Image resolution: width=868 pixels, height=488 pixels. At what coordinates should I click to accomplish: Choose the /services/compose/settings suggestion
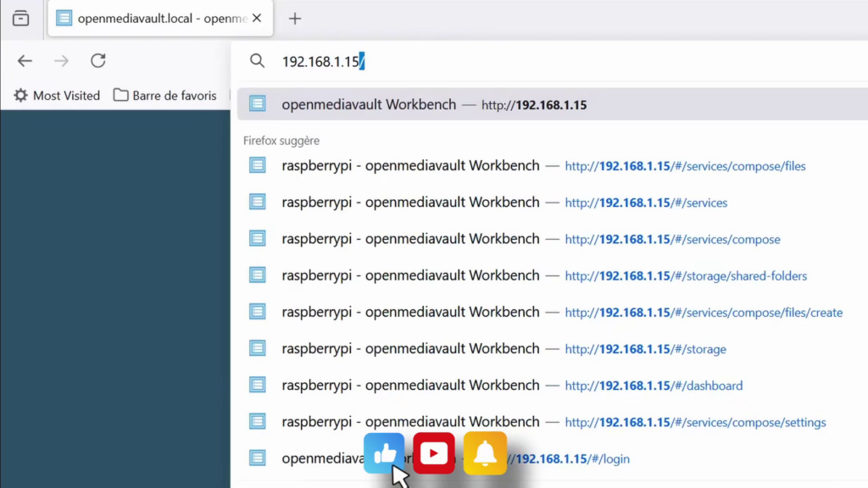551,422
